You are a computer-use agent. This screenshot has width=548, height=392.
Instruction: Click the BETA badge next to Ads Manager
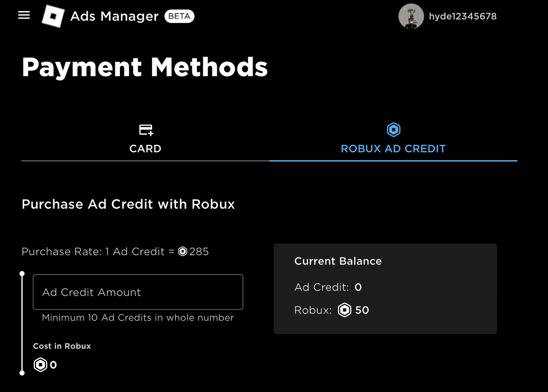(179, 16)
